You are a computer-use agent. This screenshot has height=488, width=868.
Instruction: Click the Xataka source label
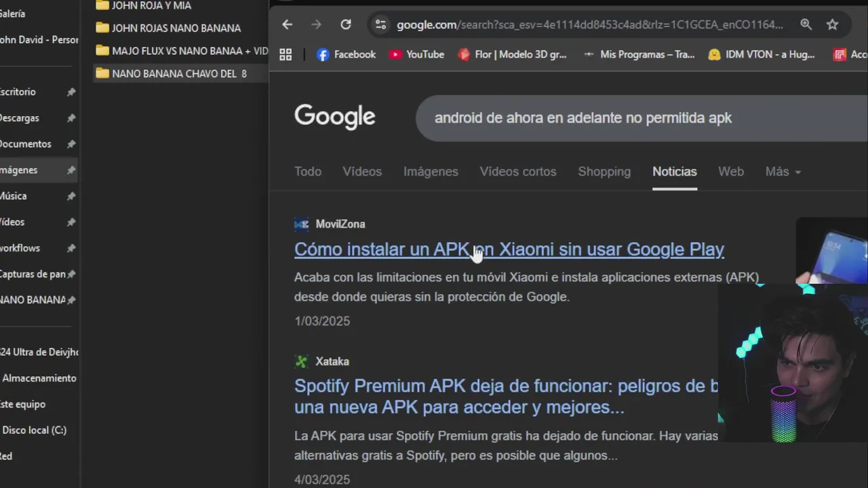[x=332, y=362]
